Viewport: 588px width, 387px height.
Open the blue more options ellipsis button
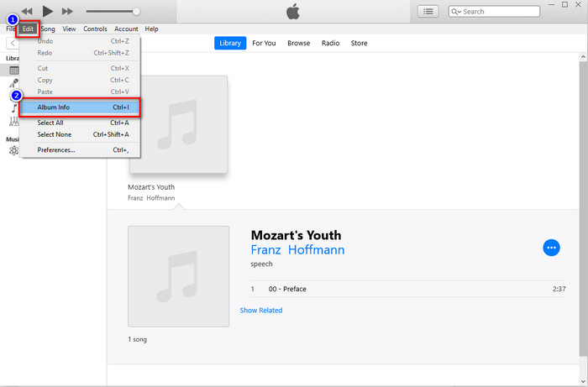click(x=551, y=248)
